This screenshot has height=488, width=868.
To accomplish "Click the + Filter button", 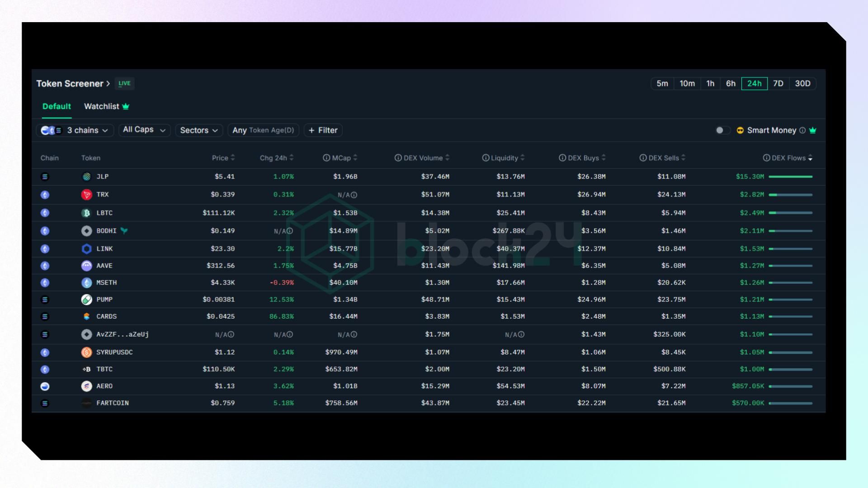I will pos(323,131).
